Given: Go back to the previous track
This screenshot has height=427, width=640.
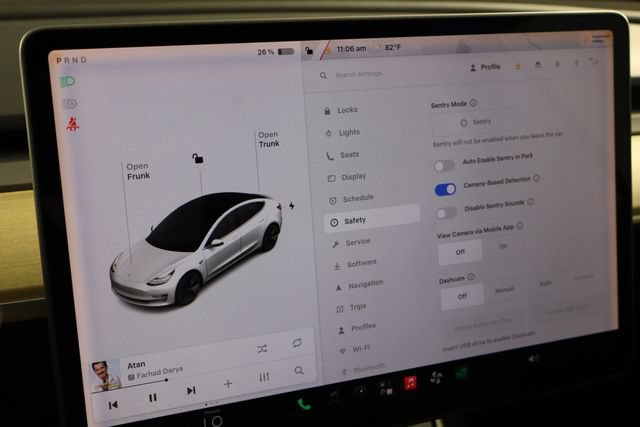Looking at the screenshot, I should [113, 405].
